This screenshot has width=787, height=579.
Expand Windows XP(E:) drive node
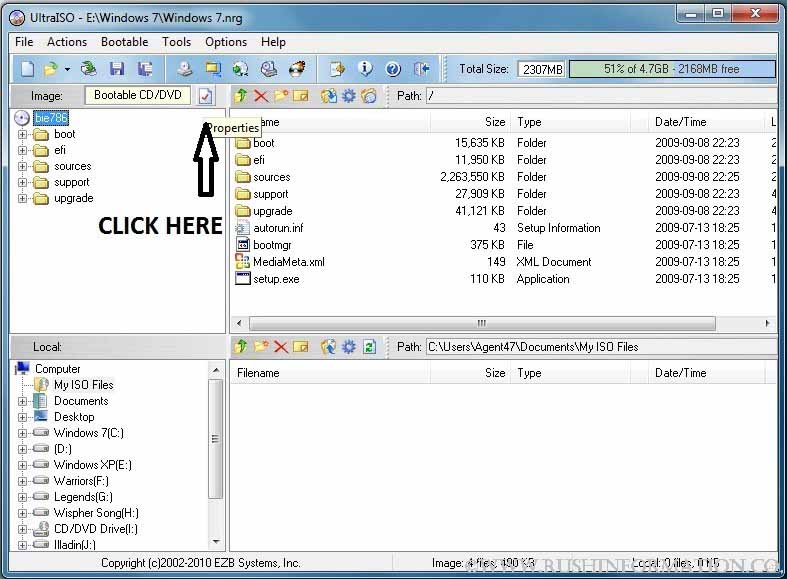(22, 466)
